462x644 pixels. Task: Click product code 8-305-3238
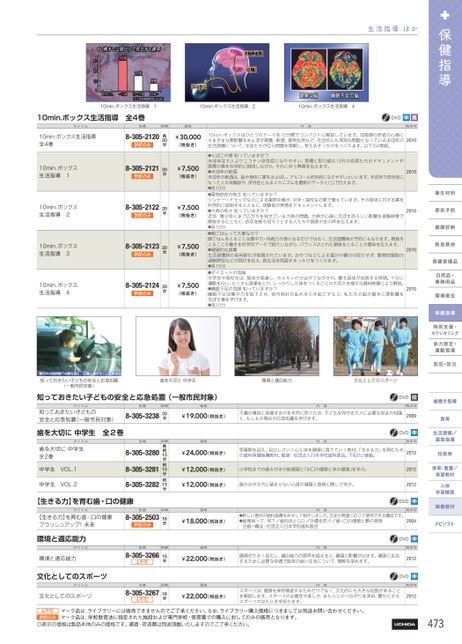click(x=142, y=416)
